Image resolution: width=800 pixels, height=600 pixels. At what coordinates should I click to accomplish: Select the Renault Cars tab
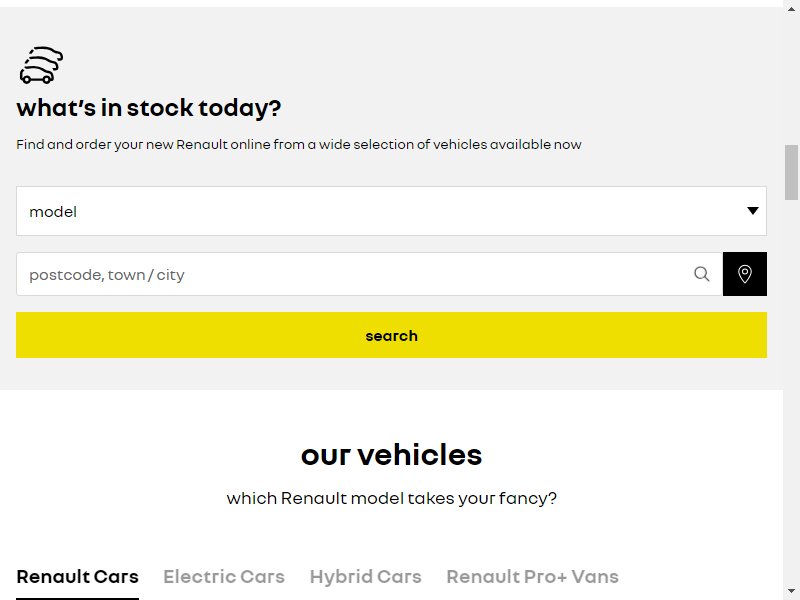point(78,577)
